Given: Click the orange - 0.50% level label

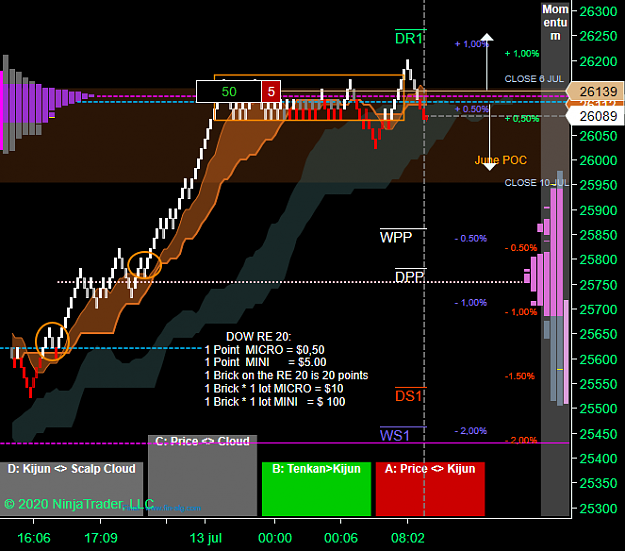Looking at the screenshot, I should point(521,248).
